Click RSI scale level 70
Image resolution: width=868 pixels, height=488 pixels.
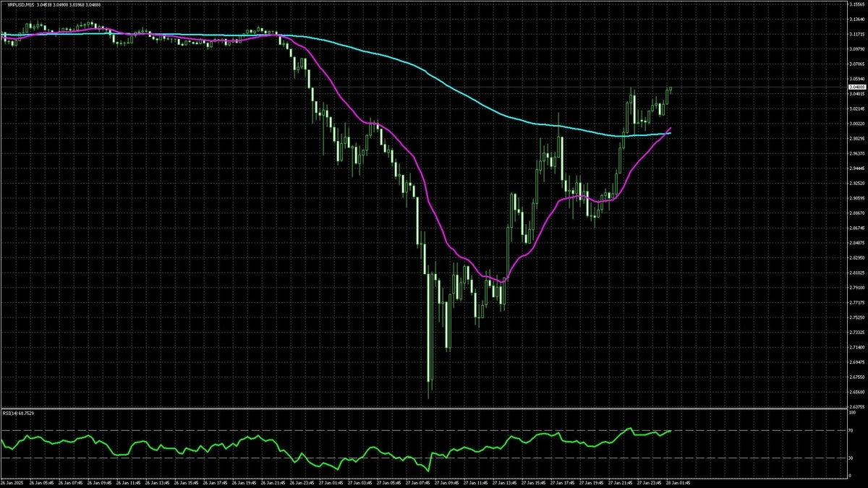pyautogui.click(x=851, y=430)
